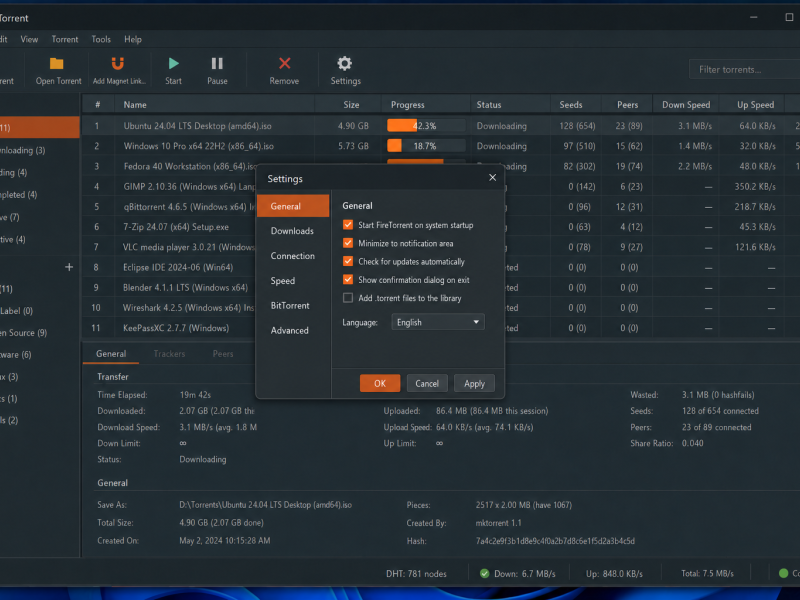
Task: Click the Apply button
Action: (474, 384)
